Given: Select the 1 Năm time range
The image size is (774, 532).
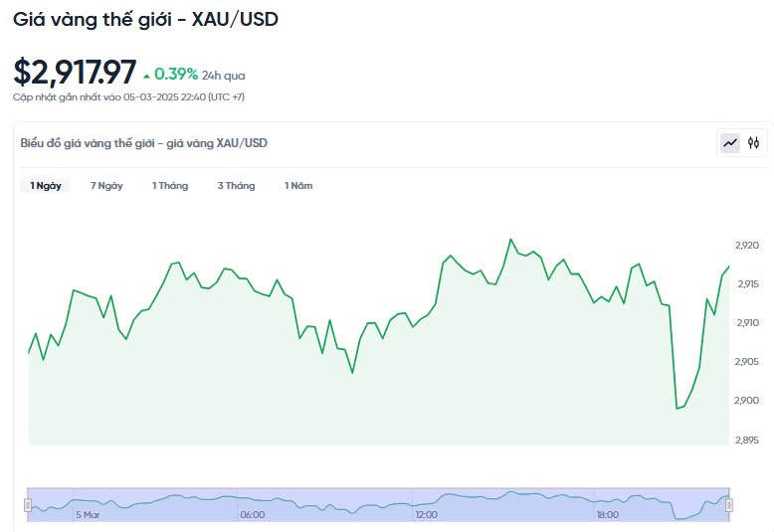Looking at the screenshot, I should point(298,186).
